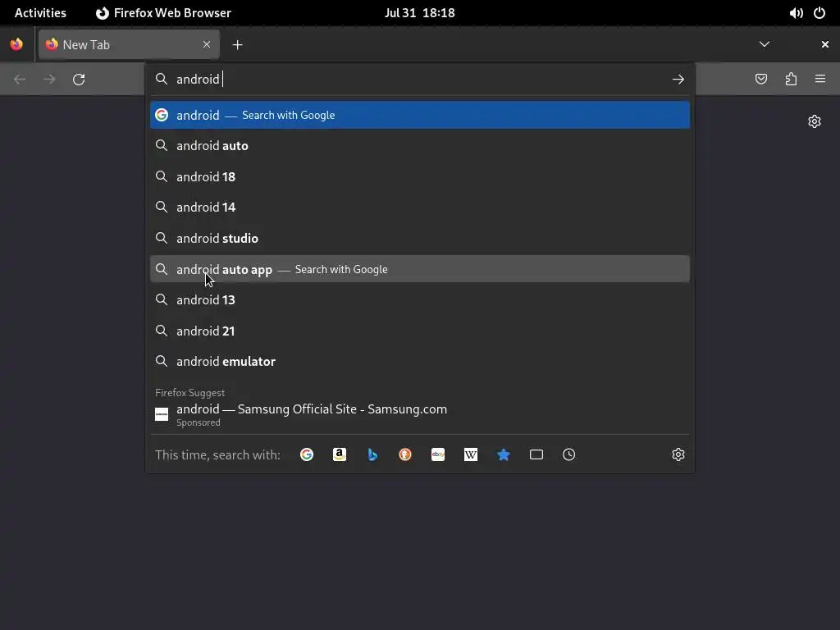Pick the android auto suggestion

(420, 146)
